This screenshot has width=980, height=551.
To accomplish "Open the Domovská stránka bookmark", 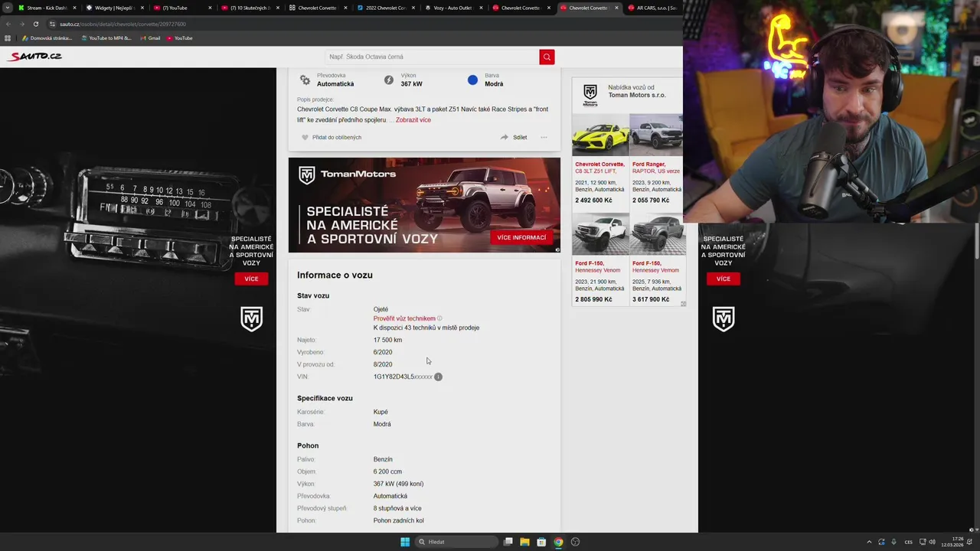I will [x=47, y=38].
